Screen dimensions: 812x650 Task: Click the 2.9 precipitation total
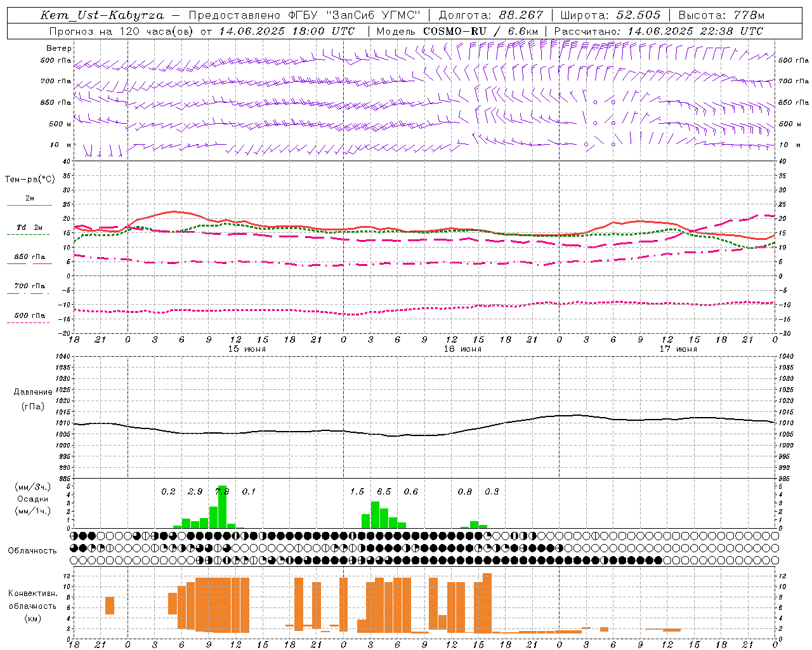195,492
